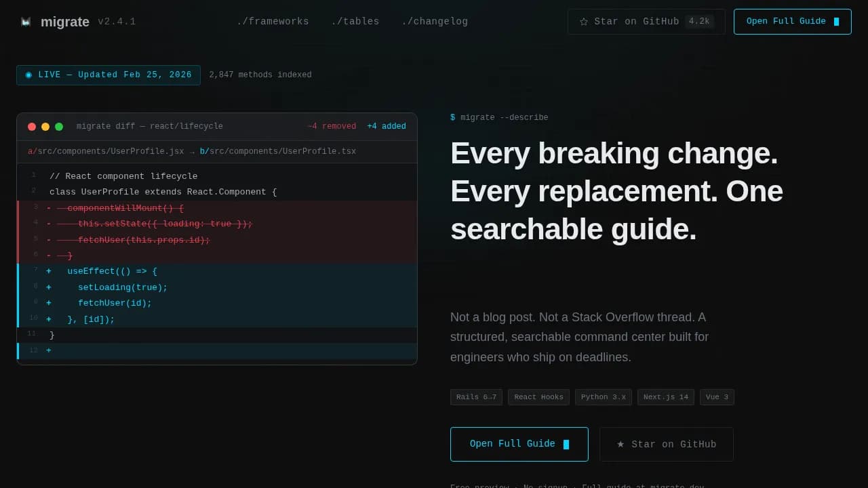Image resolution: width=868 pixels, height=488 pixels.
Task: Switch to the ./tables section
Action: 355,21
